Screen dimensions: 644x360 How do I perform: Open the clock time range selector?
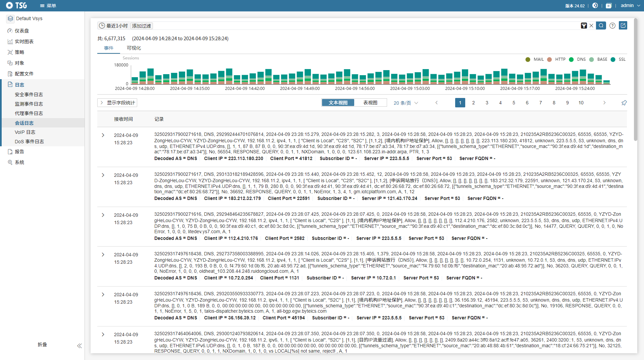point(102,26)
